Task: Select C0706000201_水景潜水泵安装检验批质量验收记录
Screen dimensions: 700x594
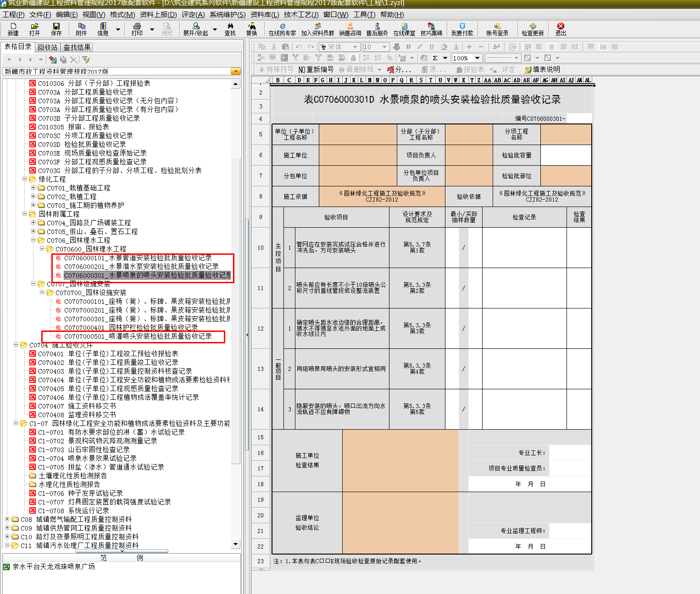Action: (x=141, y=267)
